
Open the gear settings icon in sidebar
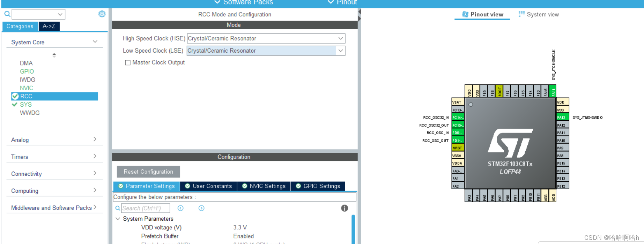(x=102, y=14)
